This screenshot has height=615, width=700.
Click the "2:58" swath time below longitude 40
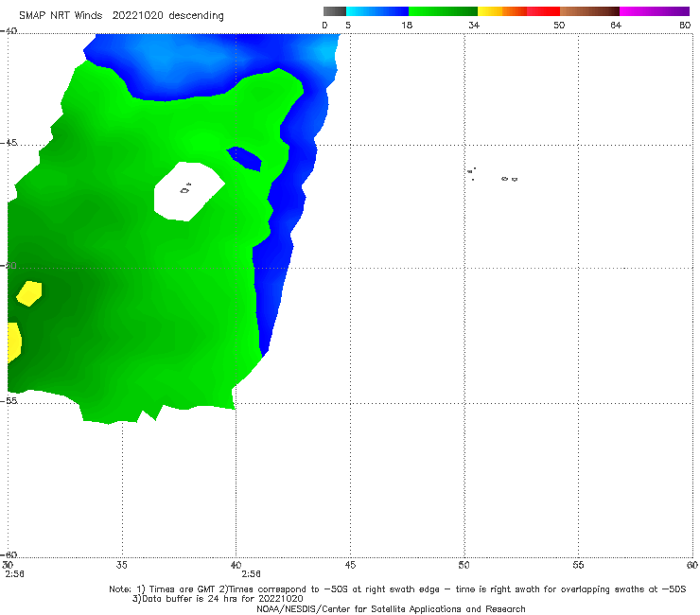[251, 574]
